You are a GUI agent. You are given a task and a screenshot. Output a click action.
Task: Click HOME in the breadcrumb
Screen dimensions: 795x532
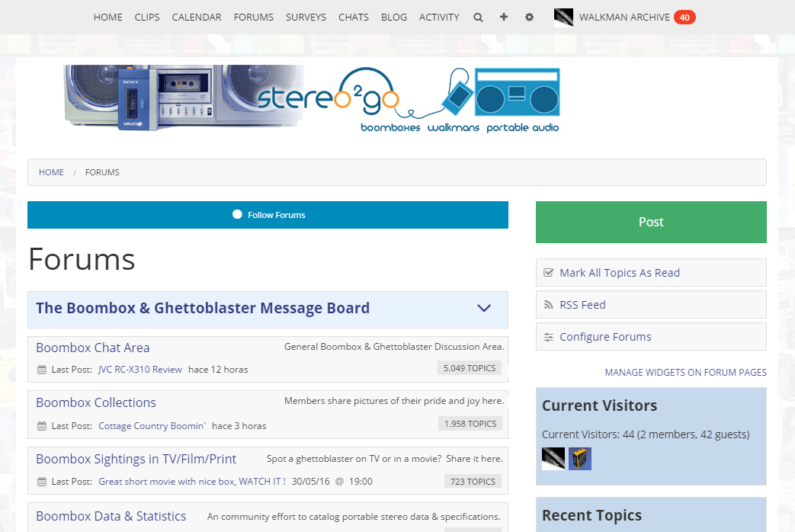tap(51, 172)
